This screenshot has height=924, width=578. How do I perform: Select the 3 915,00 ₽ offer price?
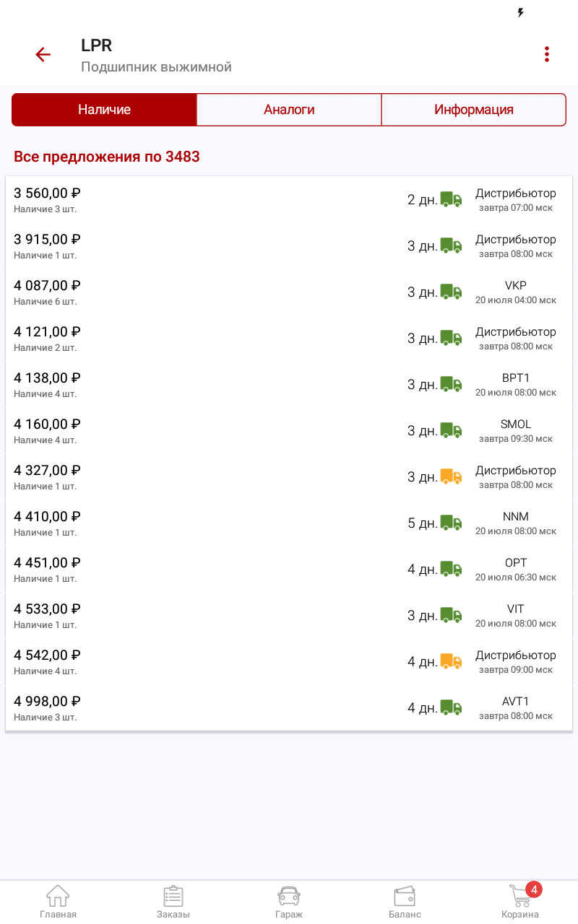pos(47,240)
